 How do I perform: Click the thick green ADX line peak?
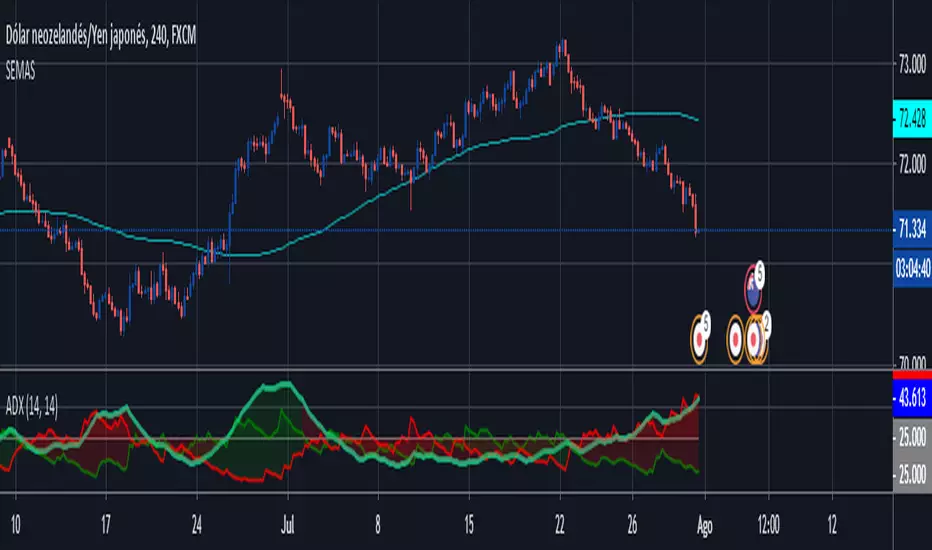[x=284, y=386]
